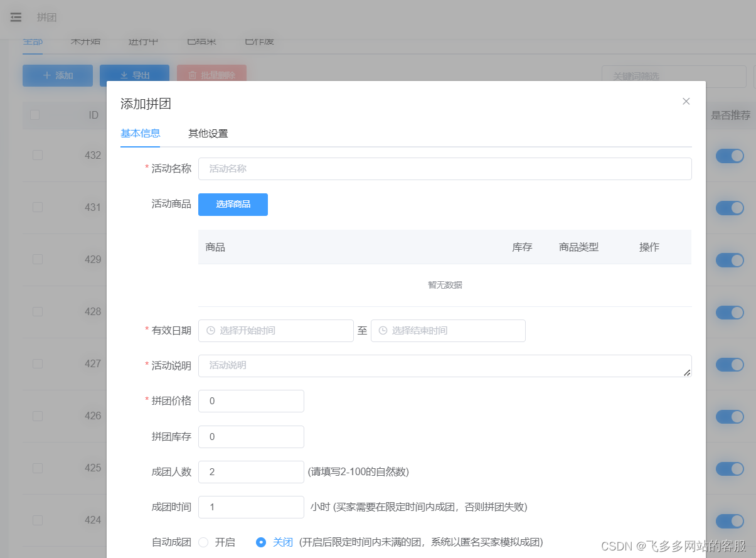Click the 操作 column header

[x=649, y=247]
